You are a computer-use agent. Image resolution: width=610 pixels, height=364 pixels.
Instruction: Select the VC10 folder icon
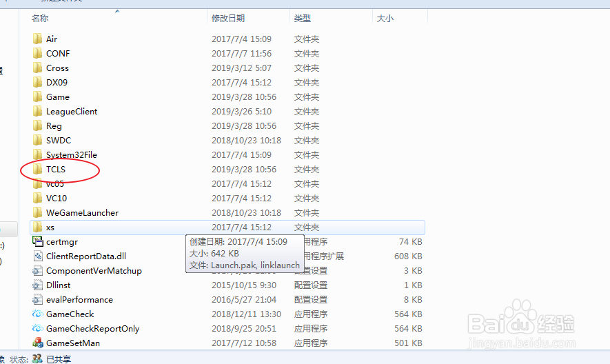tap(37, 198)
